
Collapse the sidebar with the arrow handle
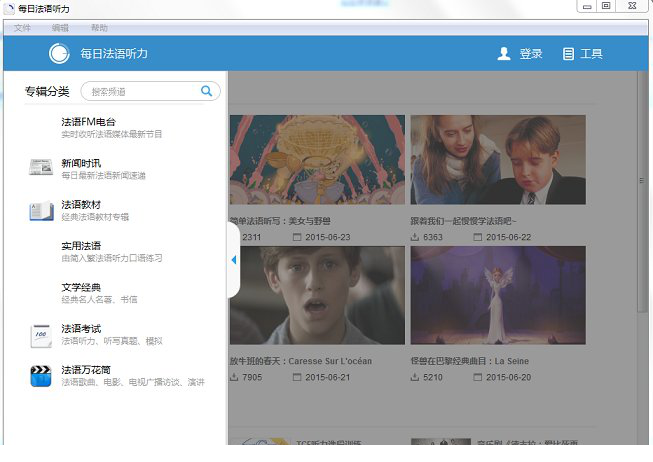point(233,260)
